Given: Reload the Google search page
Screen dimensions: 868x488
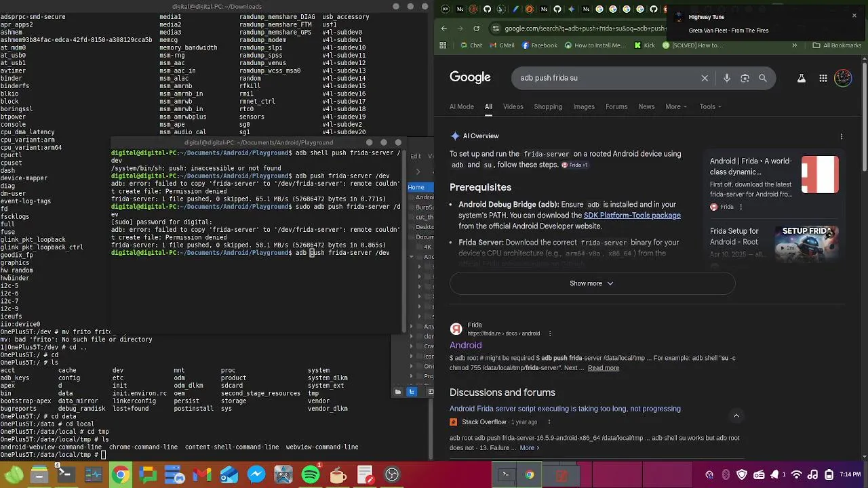Looking at the screenshot, I should [x=477, y=28].
